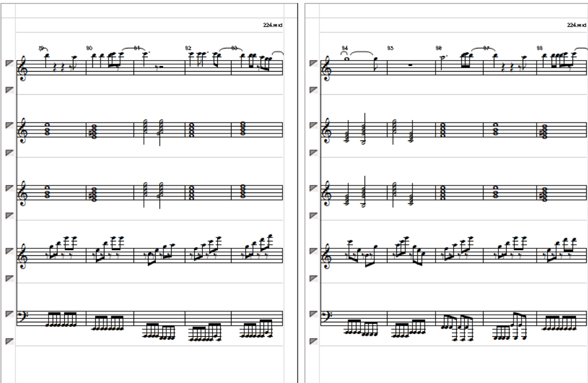The image size is (588, 383).
Task: Select the whole-note chord in measure 79's first chord staff
Action: click(47, 129)
